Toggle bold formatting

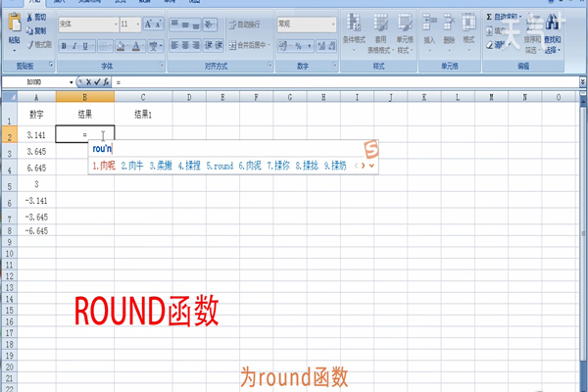[x=64, y=46]
